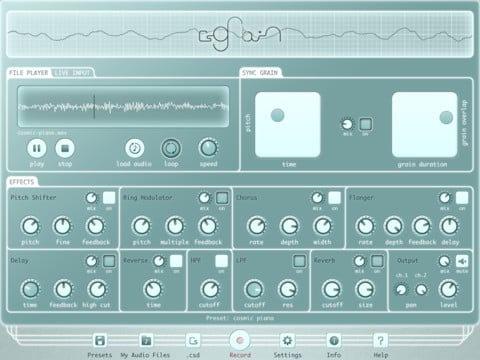Viewport: 480px width, 360px height.
Task: Toggle the loop icon in file player
Action: coord(171,148)
